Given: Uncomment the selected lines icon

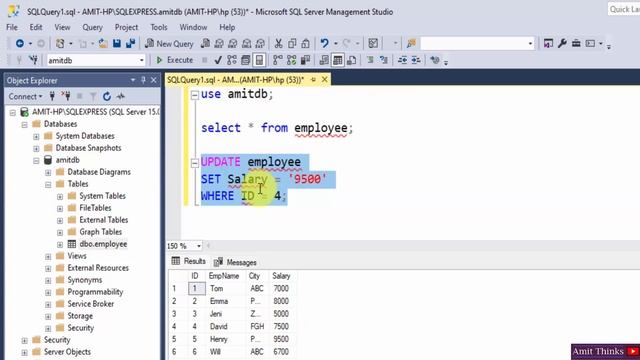Looking at the screenshot, I should click(x=384, y=60).
